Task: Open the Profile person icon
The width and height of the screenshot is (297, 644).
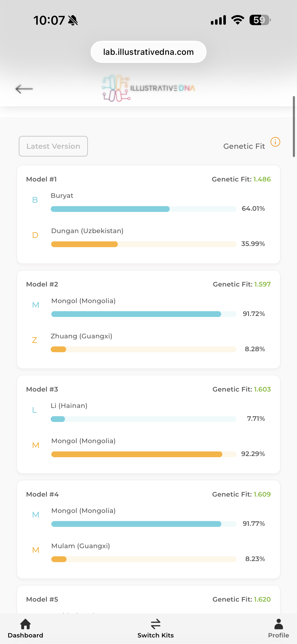Action: [279, 624]
